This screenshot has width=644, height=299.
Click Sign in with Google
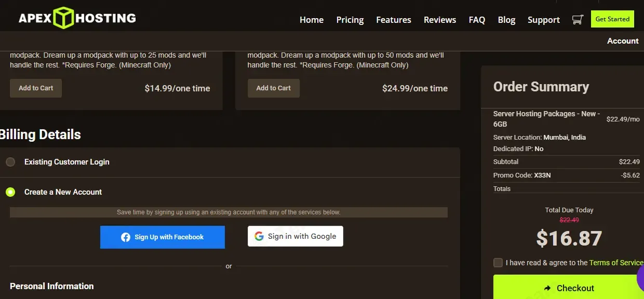296,236
